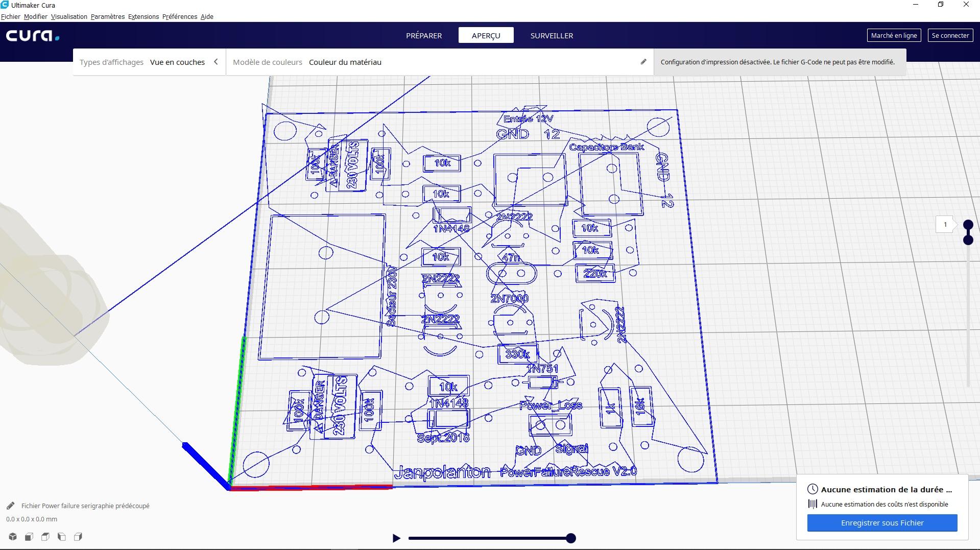Open the Marché en ligne marketplace

(x=894, y=35)
